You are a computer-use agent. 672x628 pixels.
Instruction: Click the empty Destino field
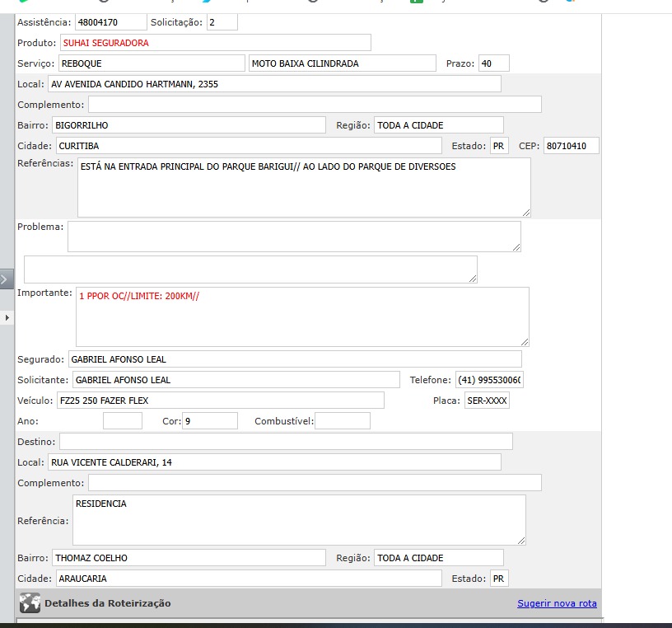click(287, 442)
